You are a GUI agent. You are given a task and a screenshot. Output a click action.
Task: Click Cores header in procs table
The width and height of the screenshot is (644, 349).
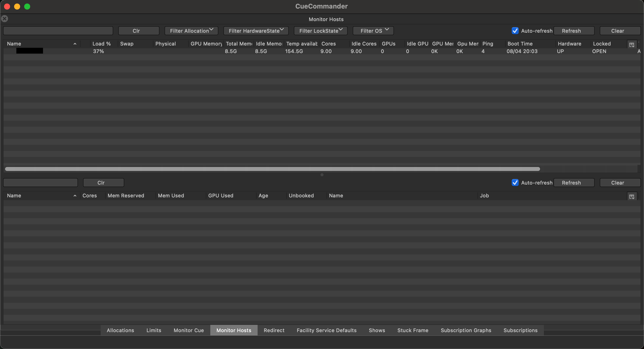pyautogui.click(x=93, y=196)
